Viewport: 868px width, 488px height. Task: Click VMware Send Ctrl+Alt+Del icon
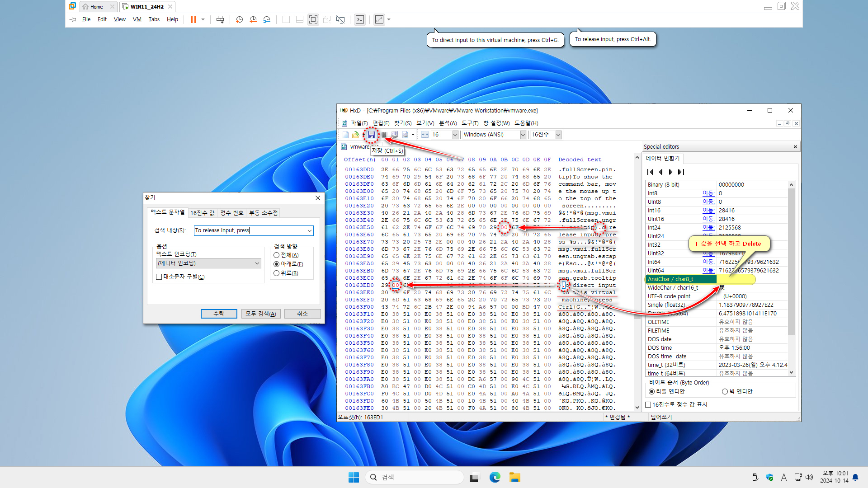[x=220, y=19]
